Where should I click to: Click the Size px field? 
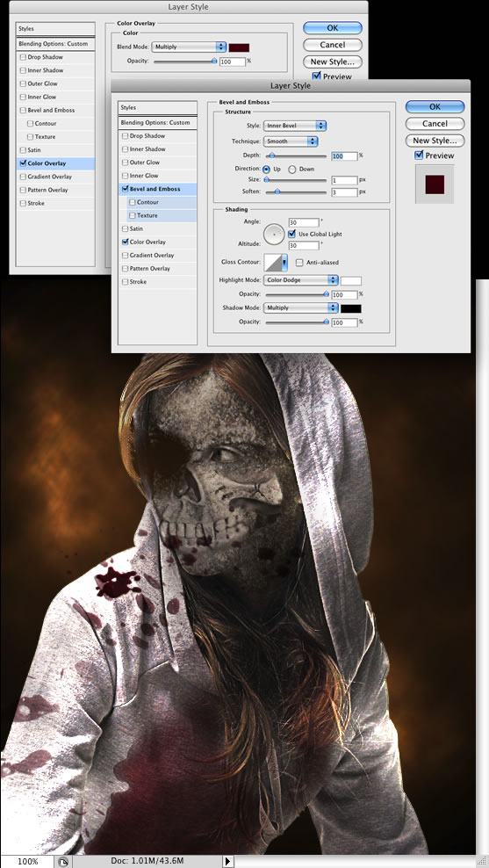coord(345,180)
